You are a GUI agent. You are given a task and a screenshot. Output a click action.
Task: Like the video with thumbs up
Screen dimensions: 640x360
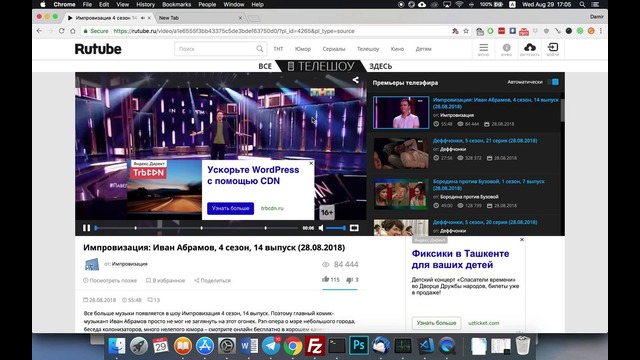(325, 279)
